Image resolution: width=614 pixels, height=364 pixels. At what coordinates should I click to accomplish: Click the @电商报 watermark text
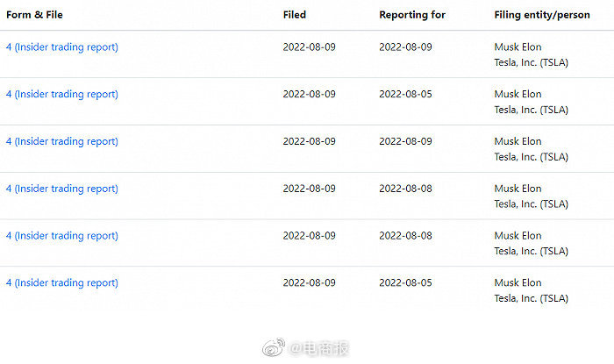[x=319, y=348]
